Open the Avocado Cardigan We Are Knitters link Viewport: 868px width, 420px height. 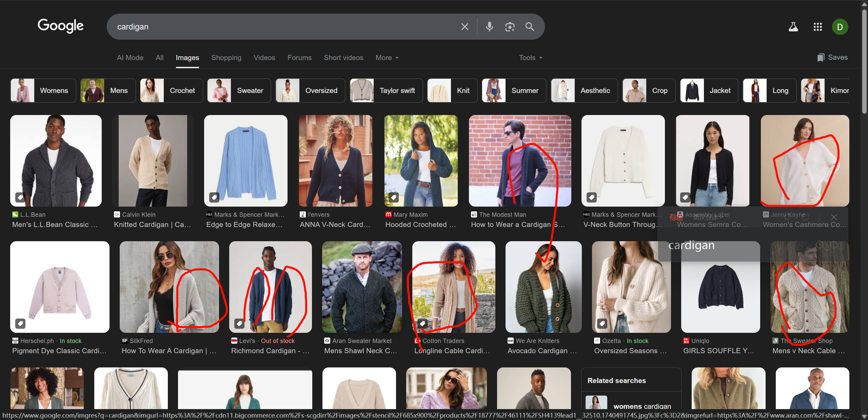pos(542,351)
